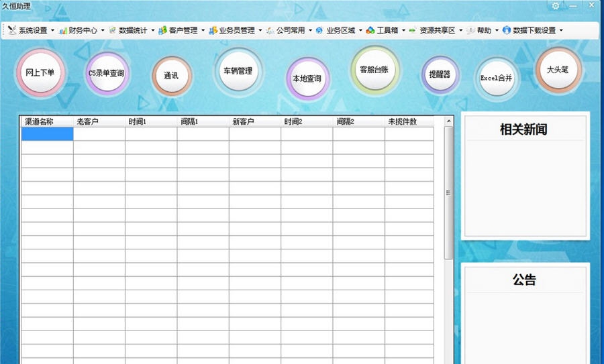The width and height of the screenshot is (604, 364).
Task: Click the 渠道名称 column header
Action: pos(47,121)
